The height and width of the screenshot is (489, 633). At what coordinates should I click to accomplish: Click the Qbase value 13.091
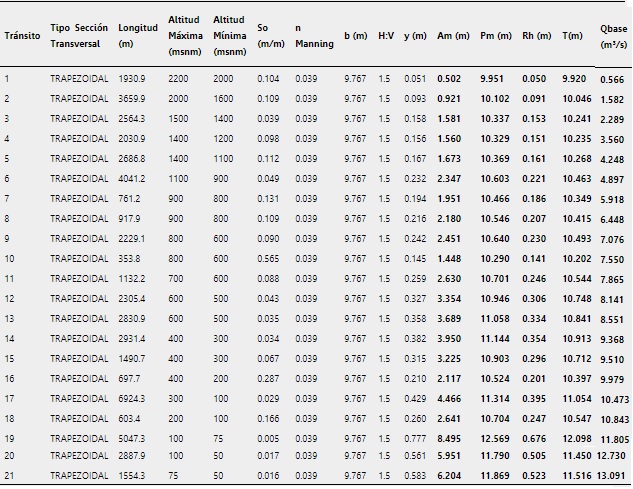pos(613,475)
